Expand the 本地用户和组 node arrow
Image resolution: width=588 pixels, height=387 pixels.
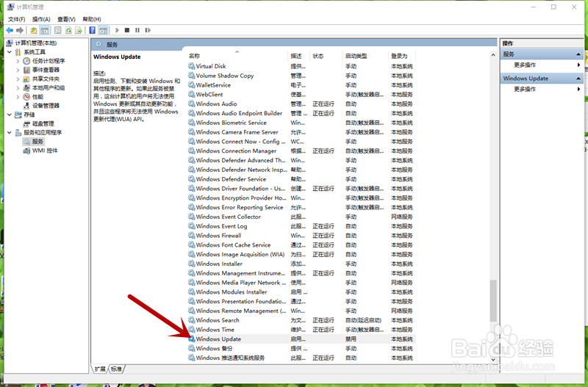point(18,87)
